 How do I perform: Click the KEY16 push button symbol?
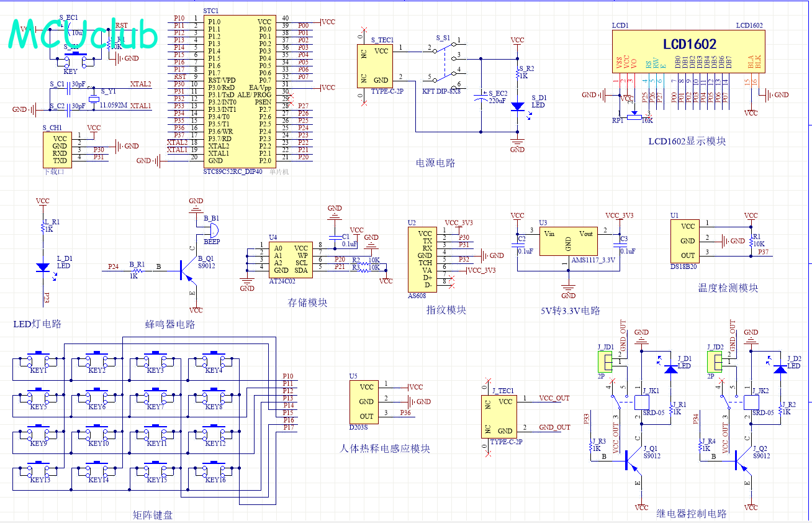pos(214,472)
